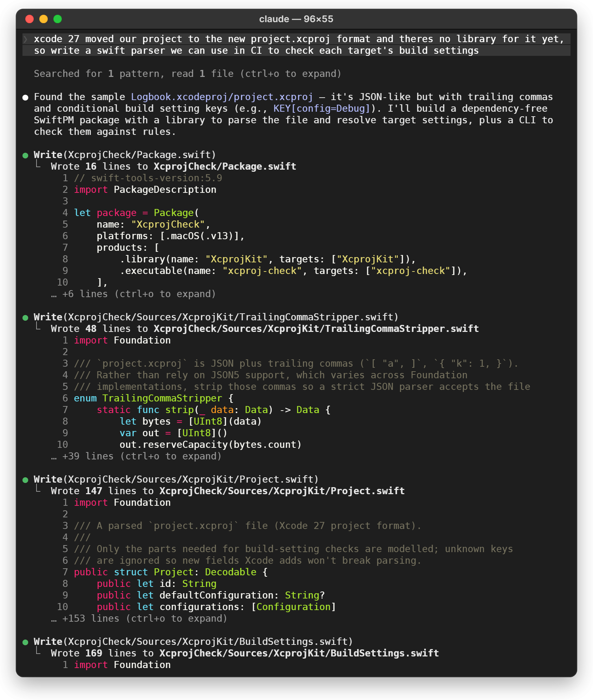The image size is (593, 700).
Task: Click green bullet beside Write TrailingCommaStripper.swift
Action: click(x=25, y=318)
